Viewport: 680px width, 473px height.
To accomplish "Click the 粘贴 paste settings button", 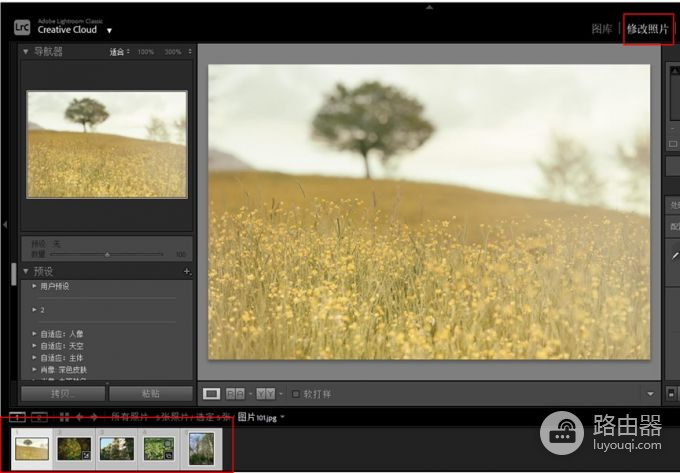I will pyautogui.click(x=151, y=394).
